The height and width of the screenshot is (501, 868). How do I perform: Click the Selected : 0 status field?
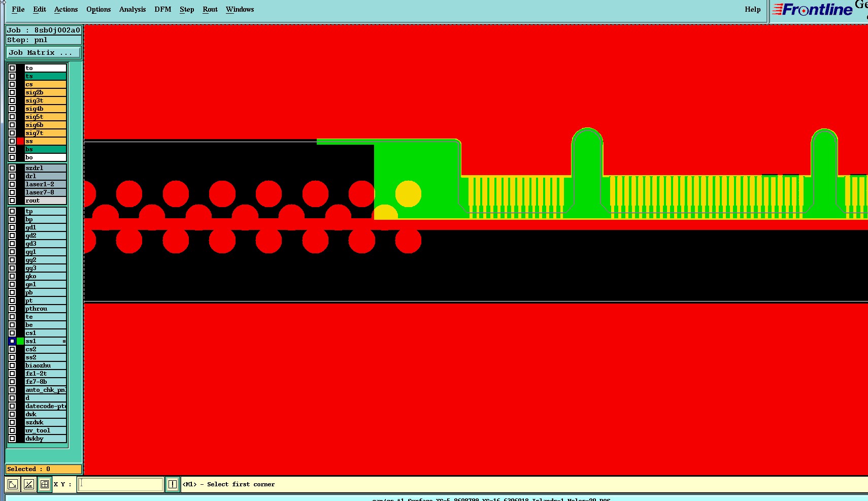point(44,469)
